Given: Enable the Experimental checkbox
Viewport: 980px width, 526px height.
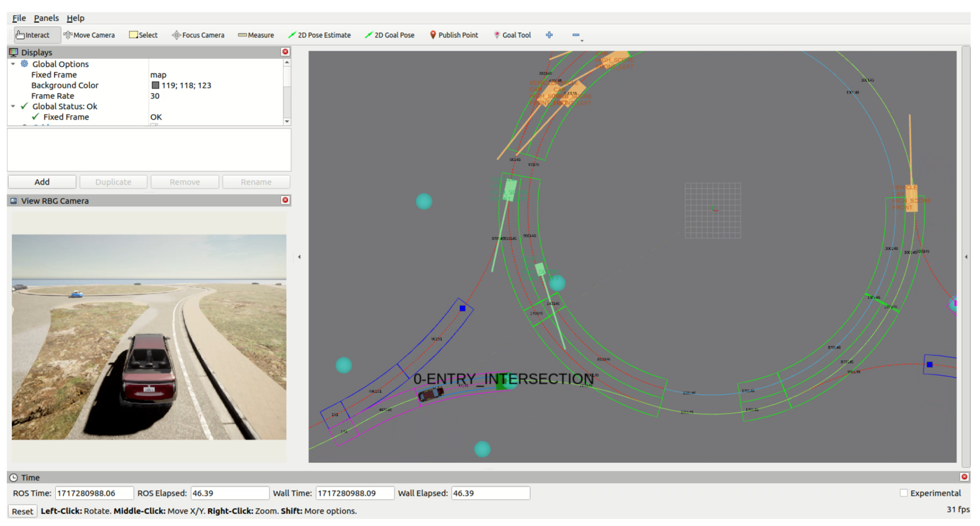Looking at the screenshot, I should point(903,493).
